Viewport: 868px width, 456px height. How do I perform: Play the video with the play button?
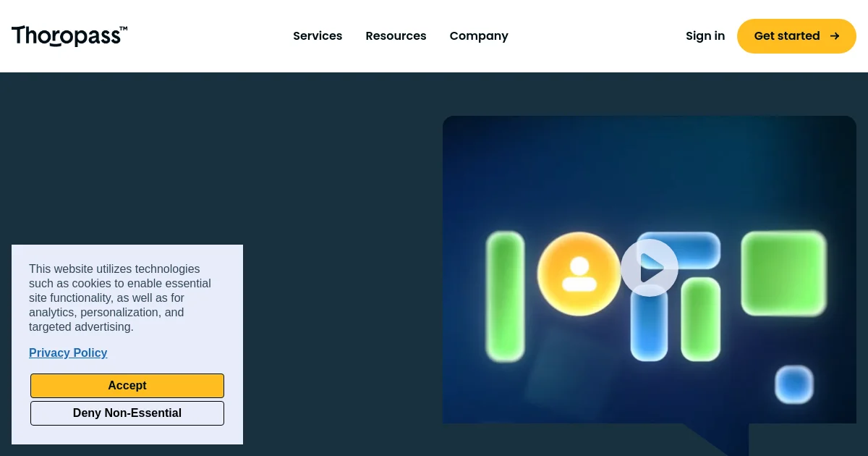[x=650, y=268]
